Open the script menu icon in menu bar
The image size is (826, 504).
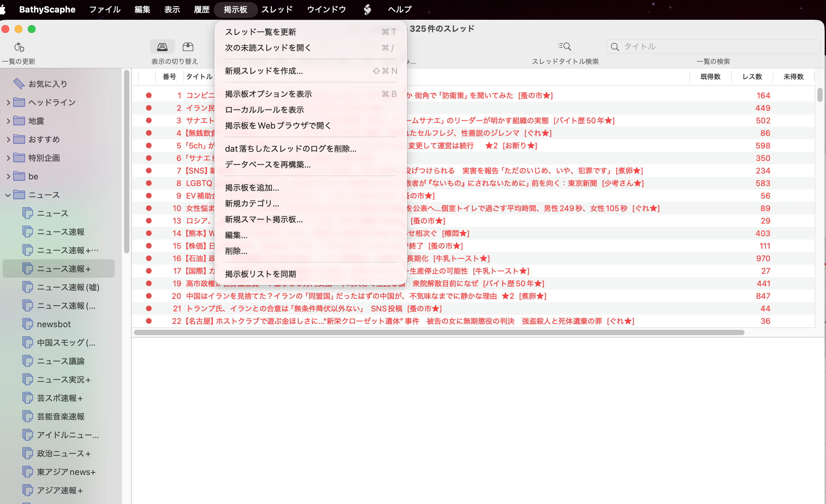[x=367, y=9]
